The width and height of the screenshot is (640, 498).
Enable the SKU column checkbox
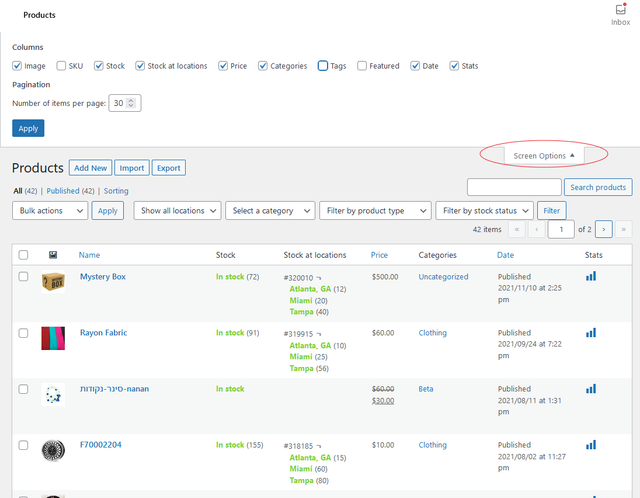click(61, 66)
